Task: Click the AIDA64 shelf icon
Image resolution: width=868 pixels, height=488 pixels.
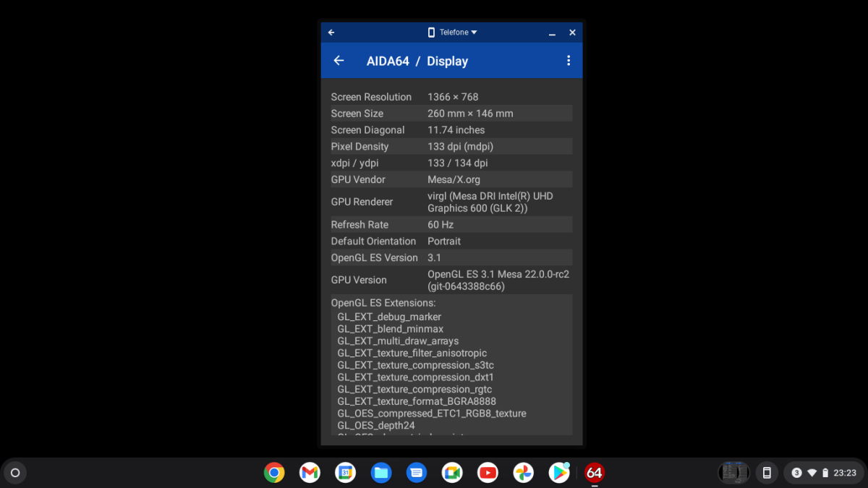Action: 595,473
